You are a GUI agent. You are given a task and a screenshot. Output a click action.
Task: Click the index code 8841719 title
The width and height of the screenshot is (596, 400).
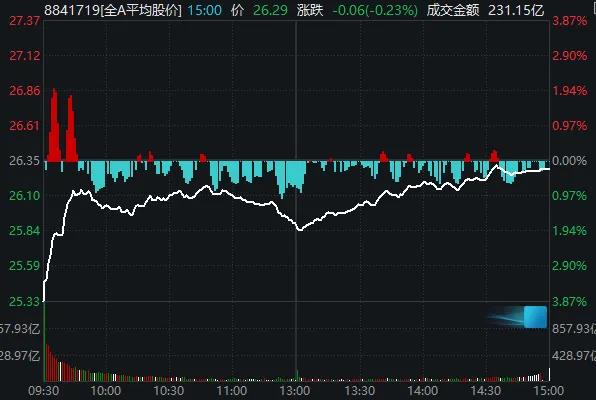coord(72,10)
